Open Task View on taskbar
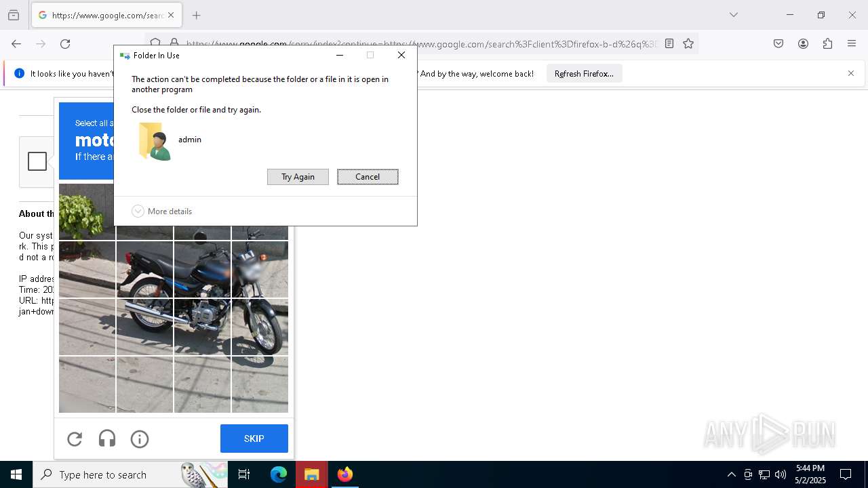The image size is (868, 488). (x=244, y=474)
